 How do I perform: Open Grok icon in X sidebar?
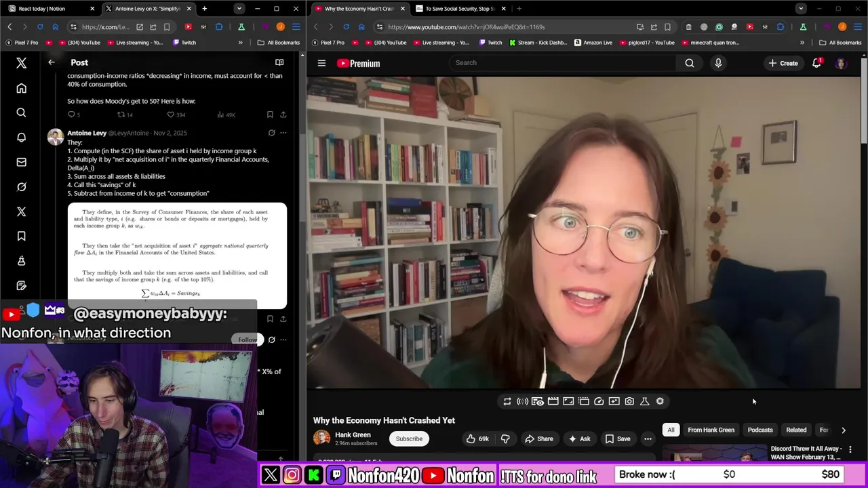pyautogui.click(x=21, y=187)
